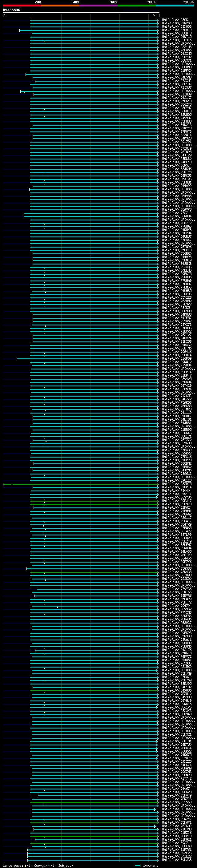Click UniRef100_Q1XG52 label
Screen dimensions: 197x868
(x=177, y=396)
